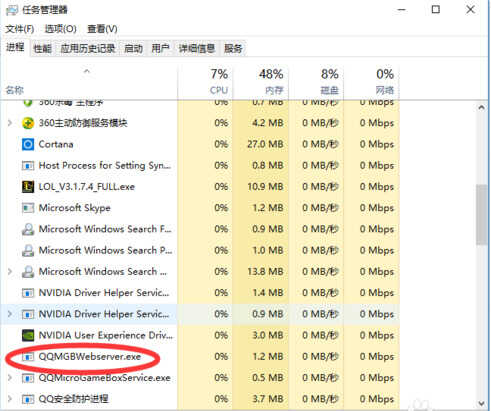
Task: Click the LOL_V3.1.7.4_FULL.exe icon
Action: [28, 187]
